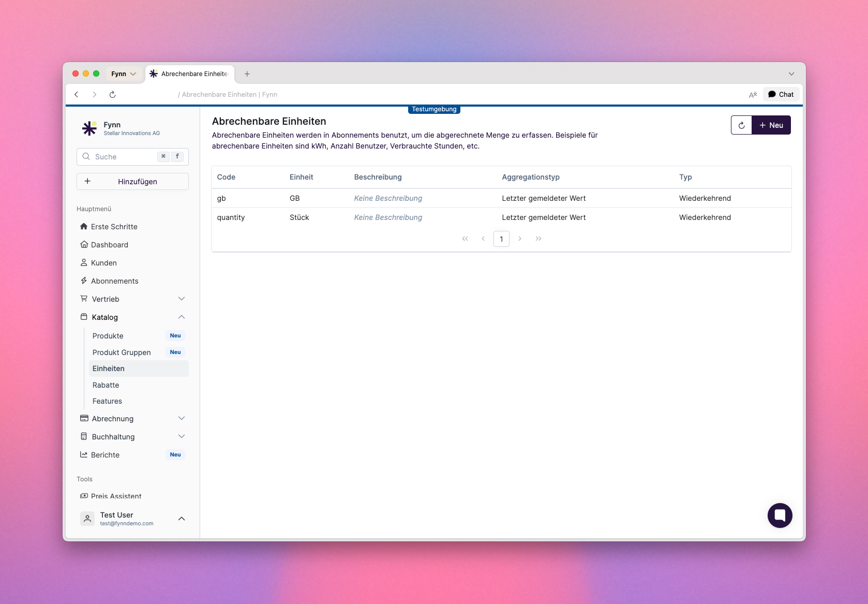Viewport: 868px width, 604px height.
Task: Click the browser forward arrow
Action: [94, 94]
